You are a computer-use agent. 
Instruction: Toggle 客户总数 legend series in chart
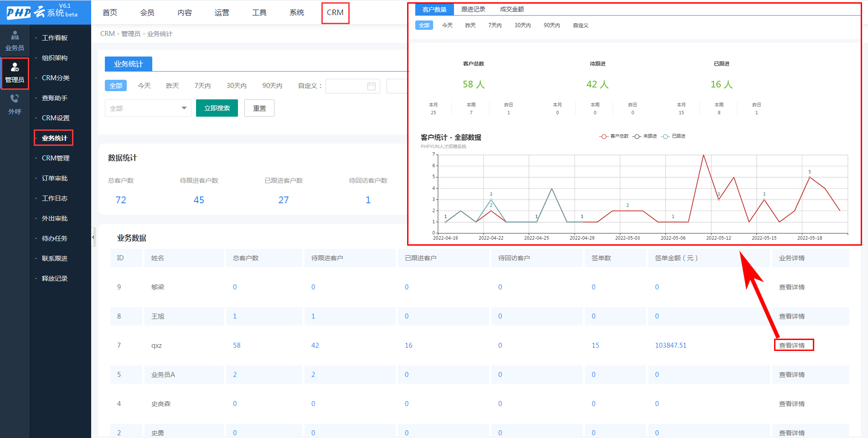click(x=614, y=136)
